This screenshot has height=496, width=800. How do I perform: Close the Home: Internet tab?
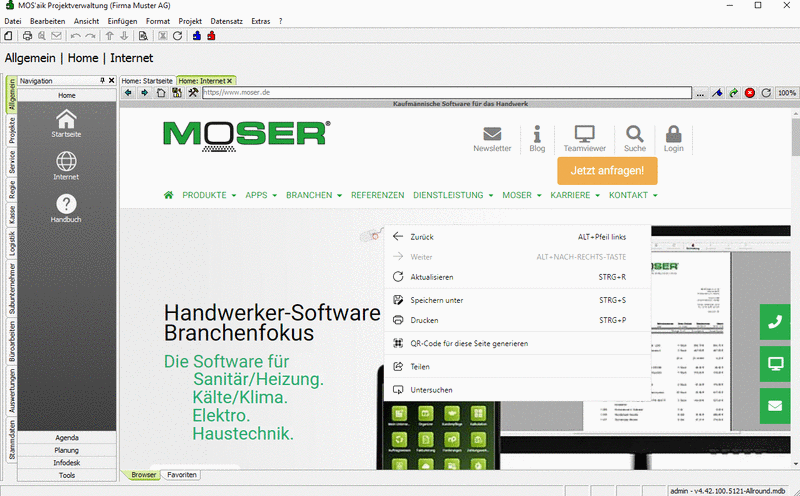pyautogui.click(x=230, y=81)
